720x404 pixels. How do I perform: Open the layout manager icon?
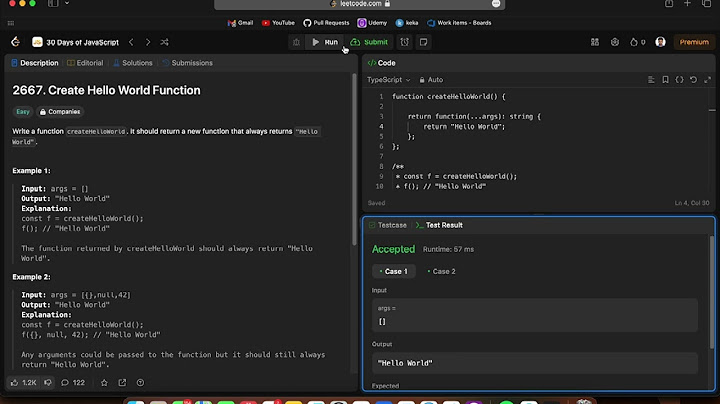coord(595,42)
